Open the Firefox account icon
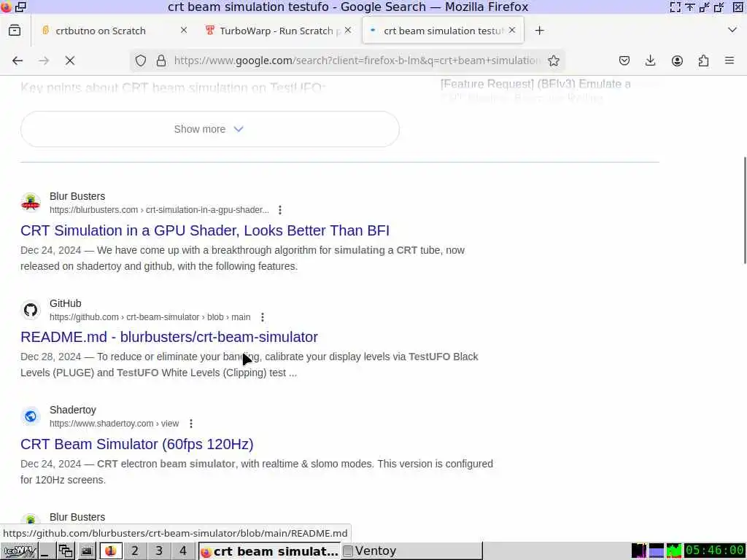The width and height of the screenshot is (747, 560). [677, 61]
